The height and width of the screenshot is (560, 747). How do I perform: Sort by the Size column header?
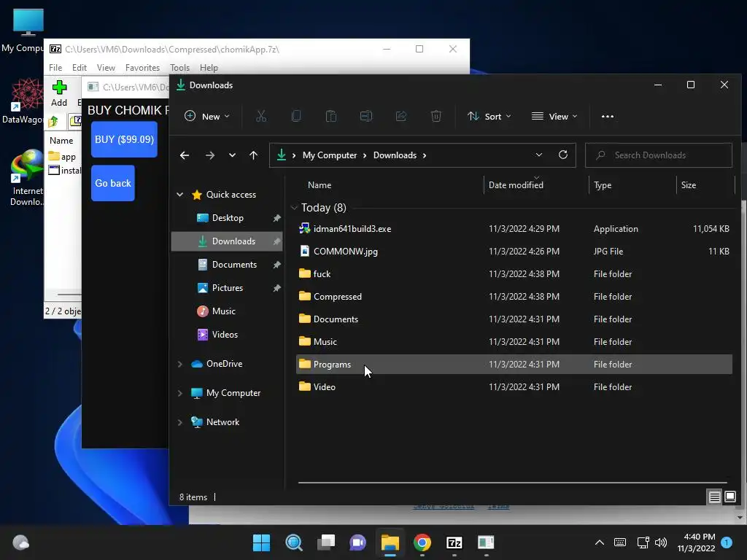(689, 185)
